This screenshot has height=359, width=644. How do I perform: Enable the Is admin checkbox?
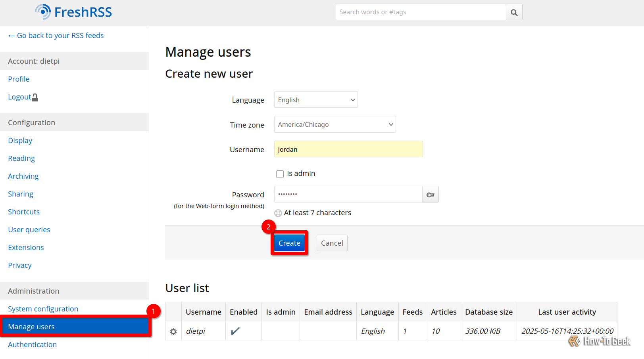280,174
